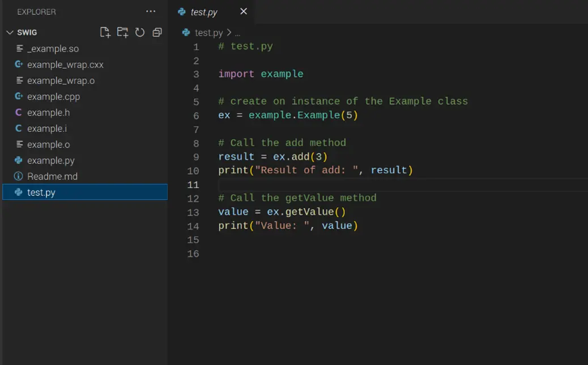Image resolution: width=588 pixels, height=365 pixels.
Task: Click the Example(5) constructor call
Action: tap(328, 115)
